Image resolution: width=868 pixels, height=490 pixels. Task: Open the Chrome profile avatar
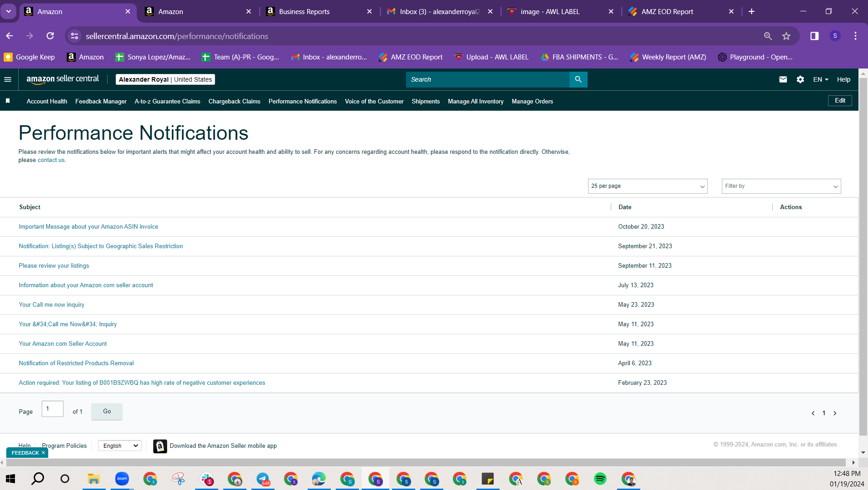835,36
